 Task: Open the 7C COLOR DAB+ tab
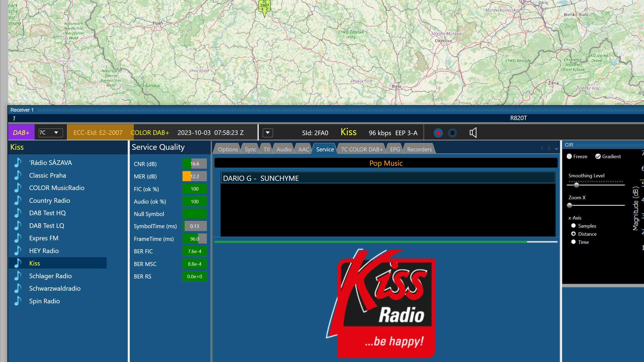(362, 149)
